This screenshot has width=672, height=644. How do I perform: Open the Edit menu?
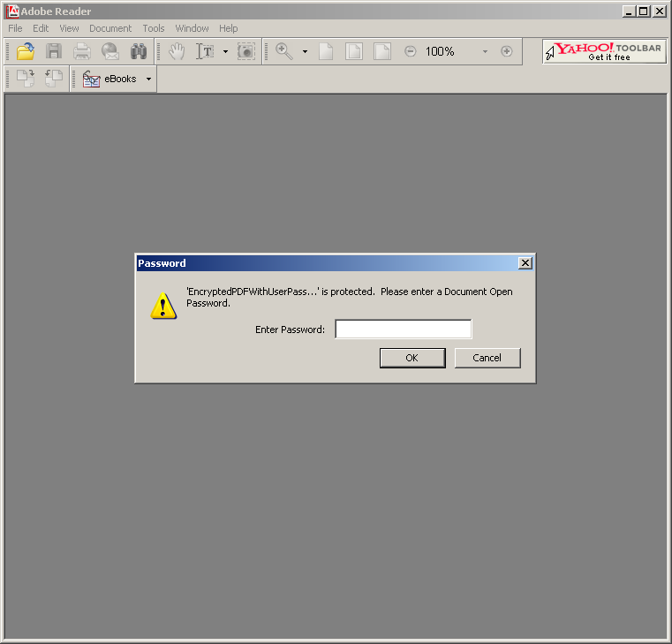(41, 28)
